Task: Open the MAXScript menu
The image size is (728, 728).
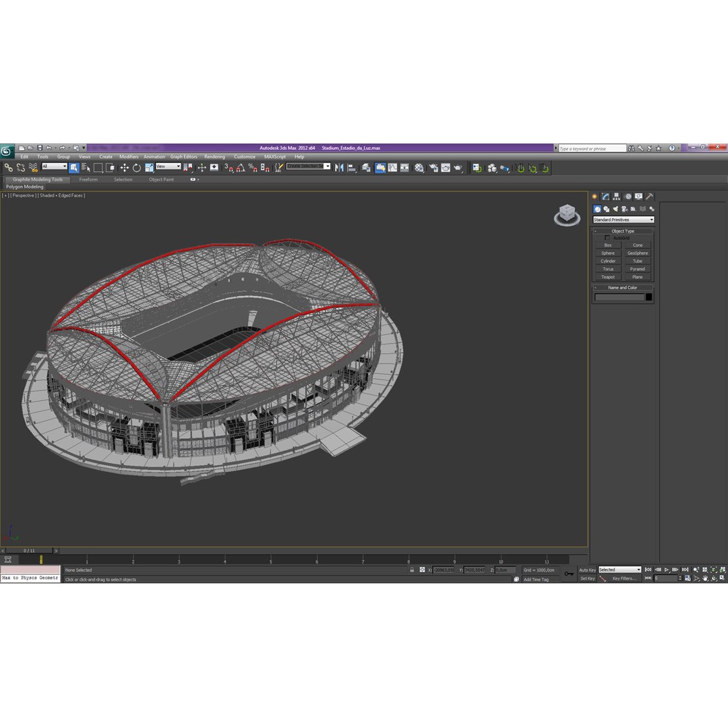Action: click(275, 157)
